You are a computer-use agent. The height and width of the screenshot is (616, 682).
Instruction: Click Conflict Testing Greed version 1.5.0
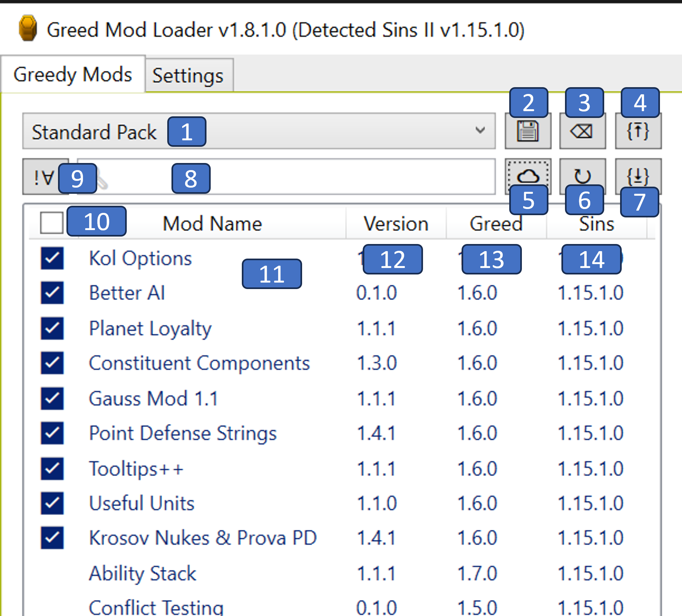click(x=477, y=608)
